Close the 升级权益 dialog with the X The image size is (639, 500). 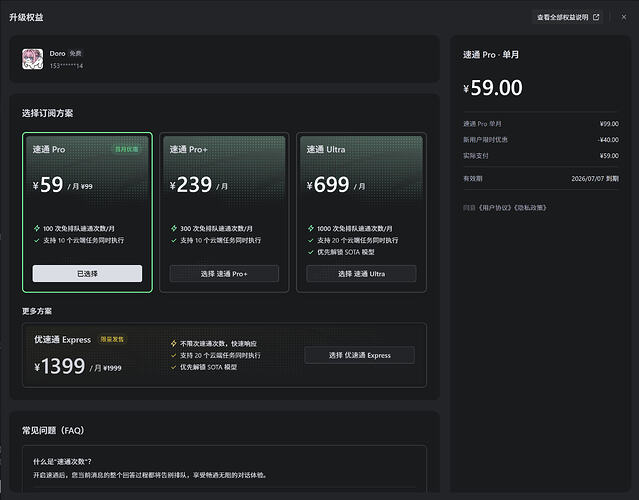click(x=624, y=17)
